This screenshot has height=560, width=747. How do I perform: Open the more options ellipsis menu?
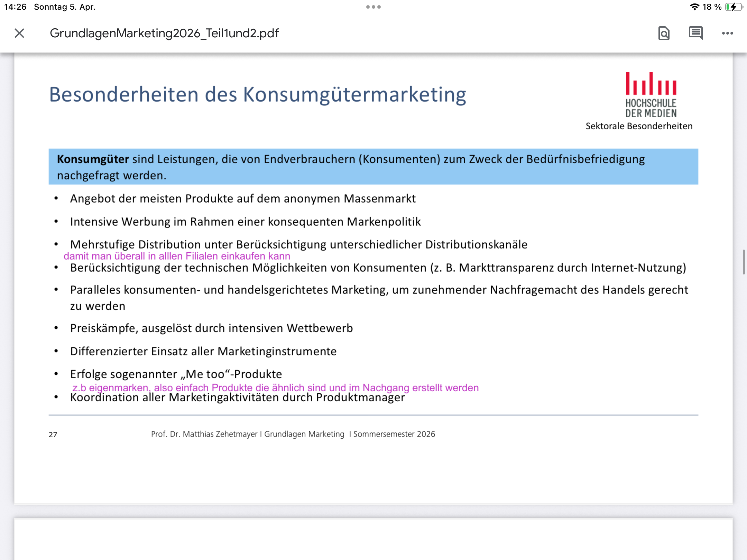click(727, 33)
